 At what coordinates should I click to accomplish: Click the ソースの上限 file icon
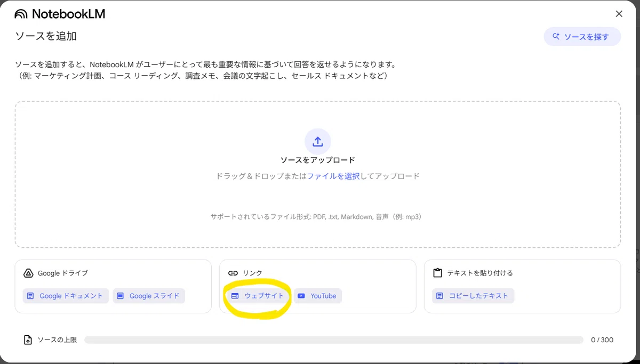(x=28, y=339)
